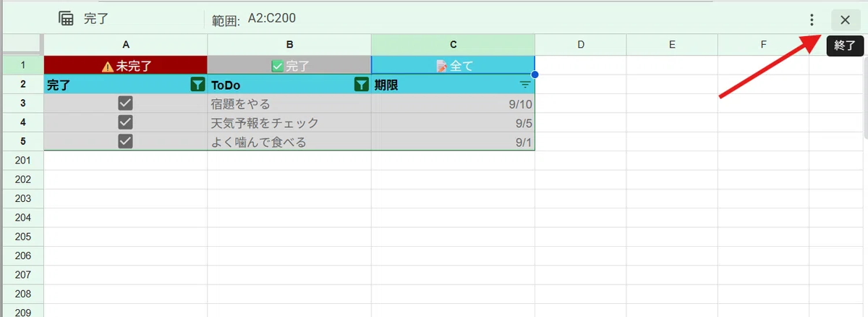Uncheck the checkbox for よく噛んで食べる
Viewport: 868px width, 317px height.
[125, 141]
